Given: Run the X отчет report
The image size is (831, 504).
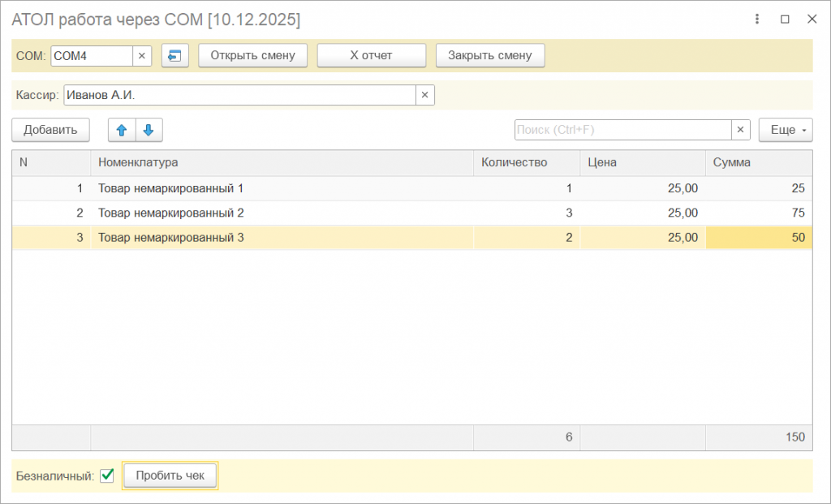Looking at the screenshot, I should 371,56.
